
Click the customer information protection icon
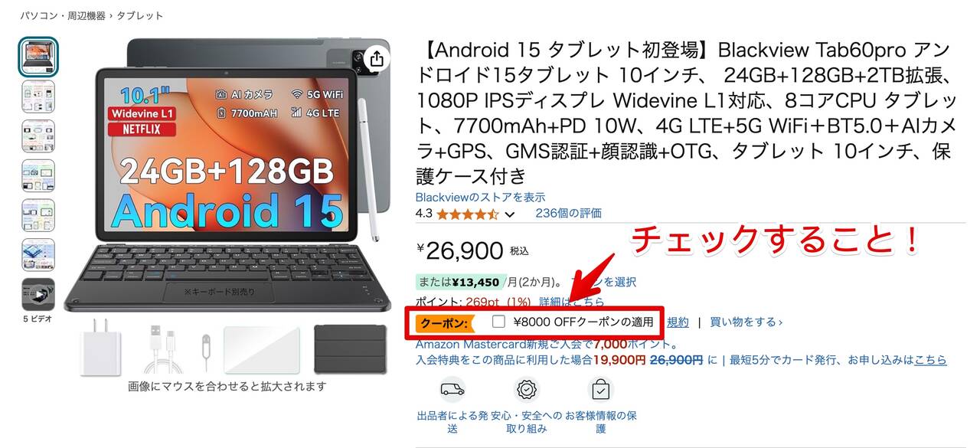601,390
